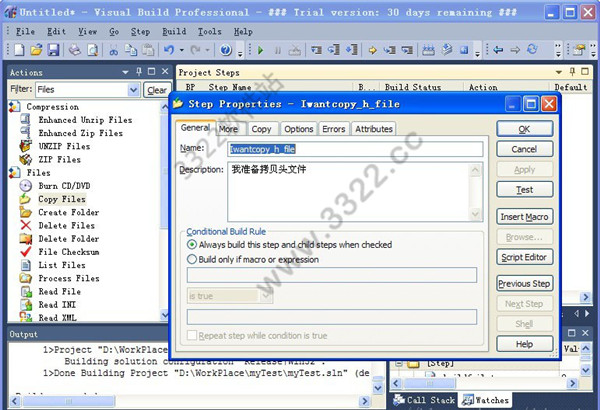The image size is (600, 410).
Task: Open the Step menu
Action: (140, 31)
